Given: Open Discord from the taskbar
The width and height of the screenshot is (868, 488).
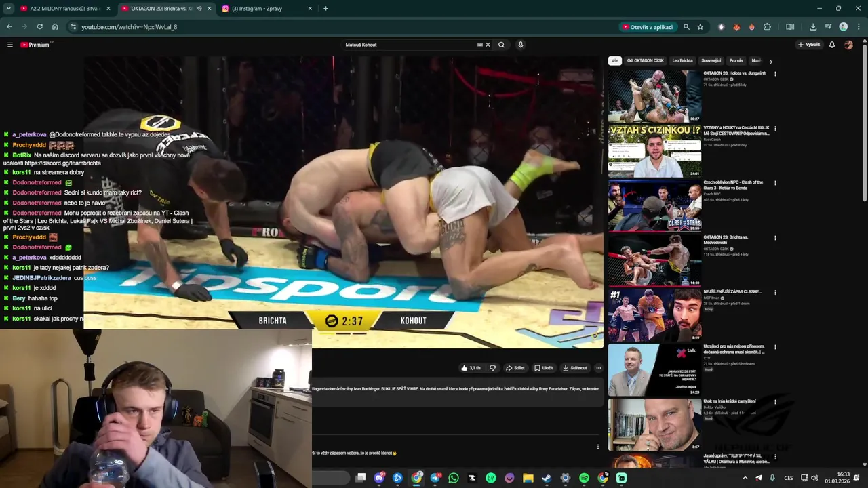Looking at the screenshot, I should pyautogui.click(x=379, y=478).
